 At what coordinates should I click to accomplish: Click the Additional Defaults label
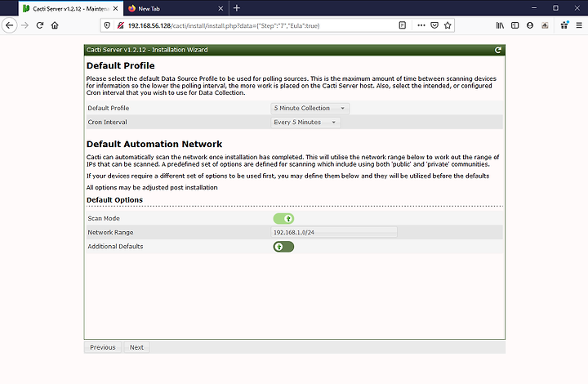tap(115, 247)
